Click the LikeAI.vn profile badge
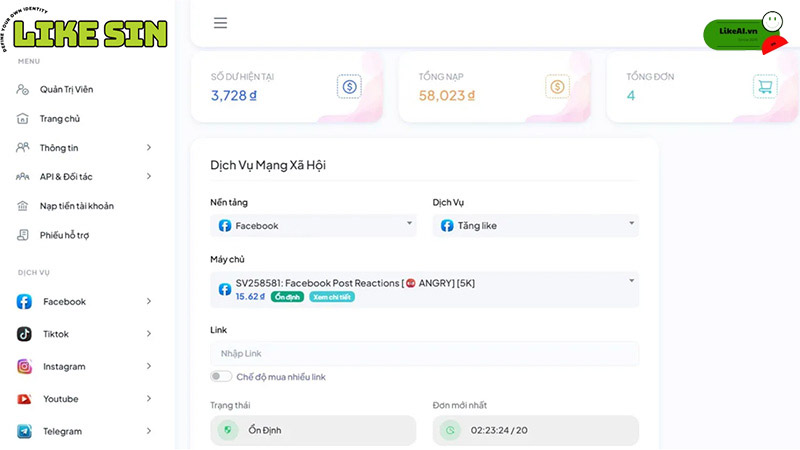The width and height of the screenshot is (800, 450). tap(745, 33)
